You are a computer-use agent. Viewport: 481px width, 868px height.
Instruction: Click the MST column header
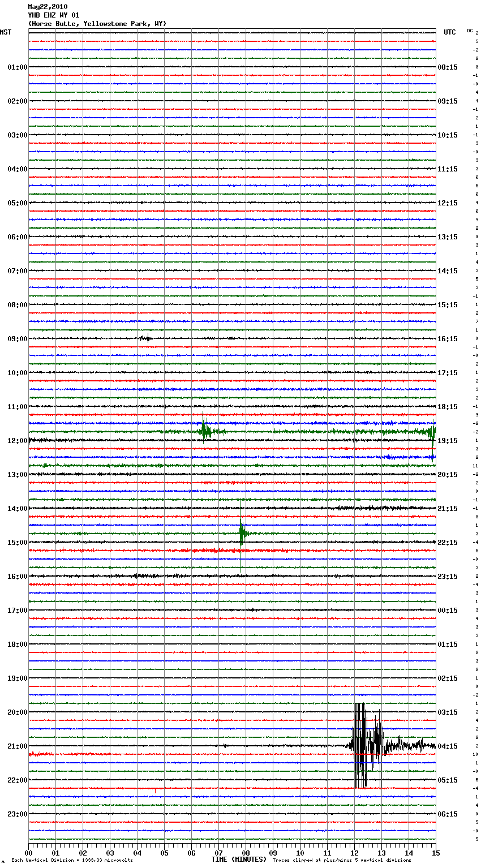[6, 32]
